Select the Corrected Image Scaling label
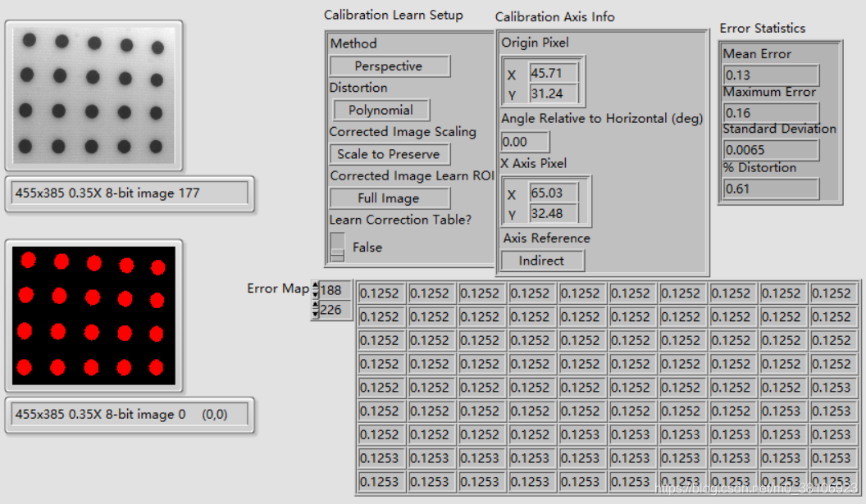866x504 pixels. click(403, 132)
